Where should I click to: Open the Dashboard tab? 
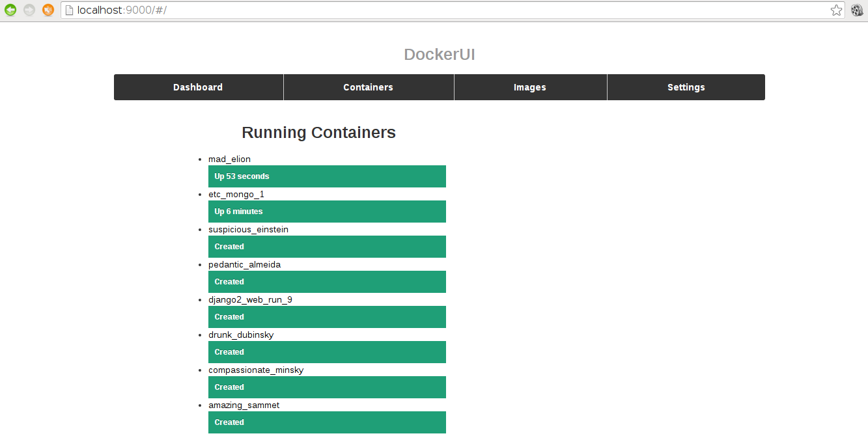[198, 87]
